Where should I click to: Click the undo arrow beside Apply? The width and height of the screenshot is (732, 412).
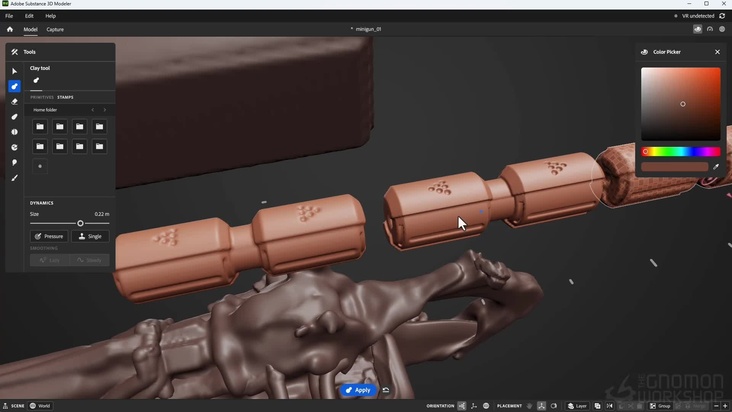click(x=386, y=390)
